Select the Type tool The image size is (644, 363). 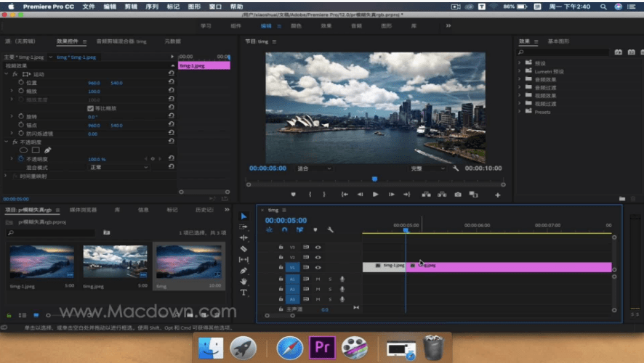[x=243, y=293]
